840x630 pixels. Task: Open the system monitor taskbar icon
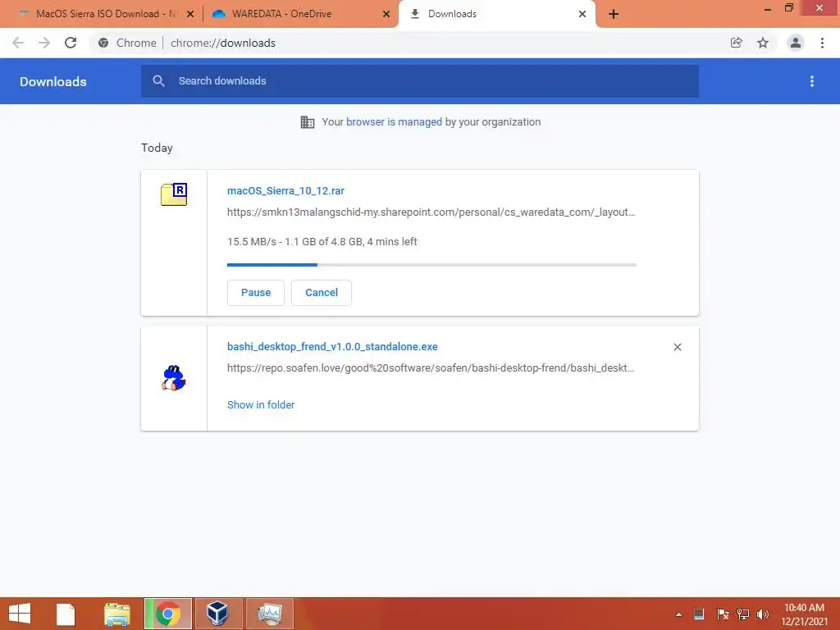click(269, 614)
